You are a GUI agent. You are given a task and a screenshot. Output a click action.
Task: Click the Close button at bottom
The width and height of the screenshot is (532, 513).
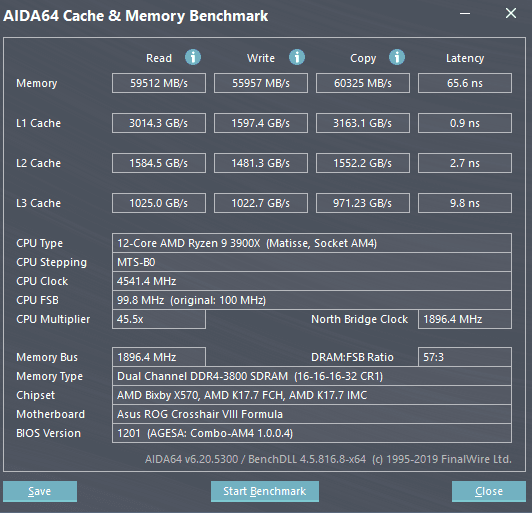tap(489, 491)
